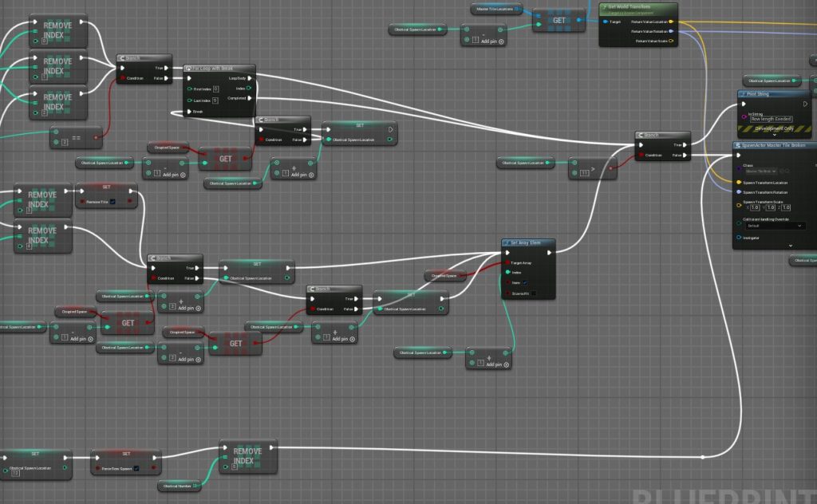817x504 pixels.
Task: Click the In String text field on Print String
Action: coord(772,119)
